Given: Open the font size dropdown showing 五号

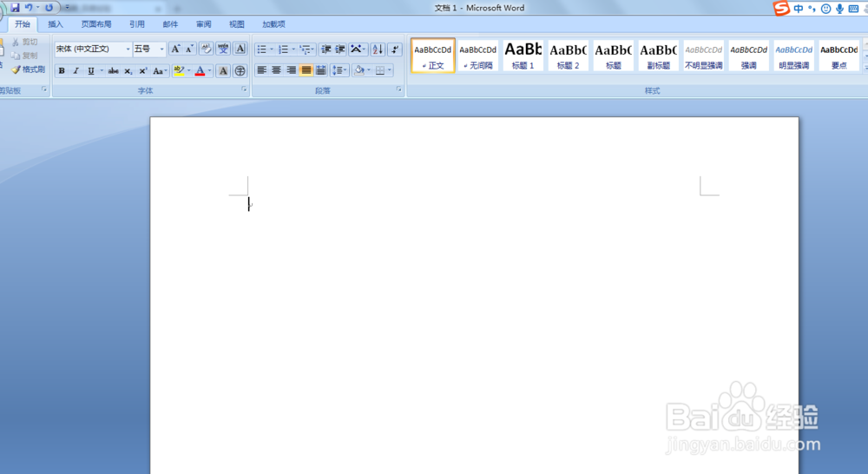Looking at the screenshot, I should tap(161, 49).
